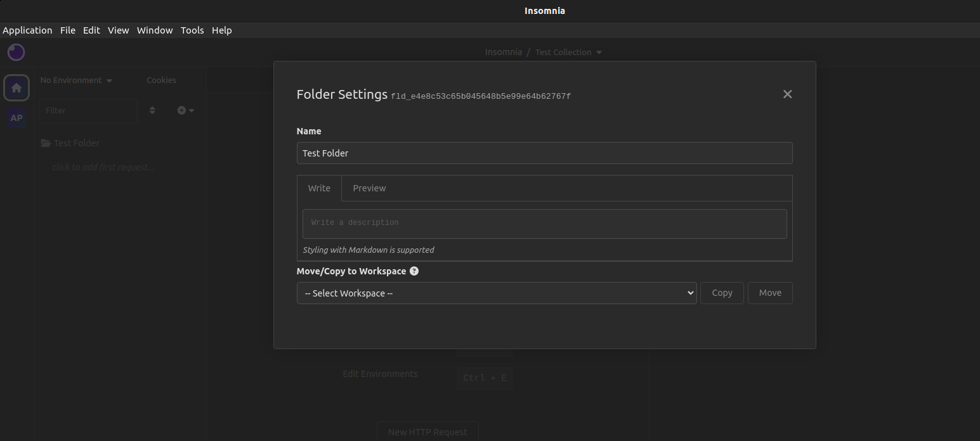
Task: Open the View menu
Action: coord(119,30)
